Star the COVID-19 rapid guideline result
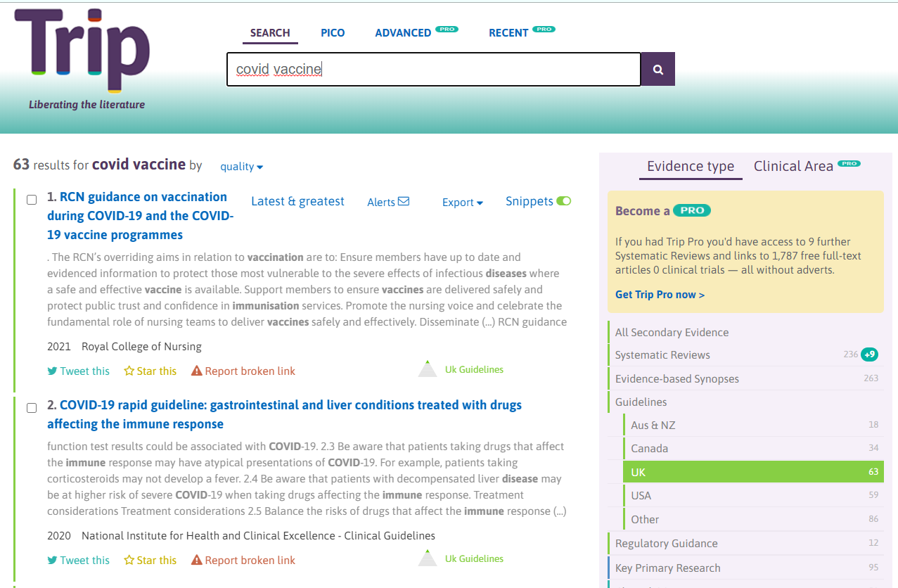The height and width of the screenshot is (588, 898). tap(150, 560)
